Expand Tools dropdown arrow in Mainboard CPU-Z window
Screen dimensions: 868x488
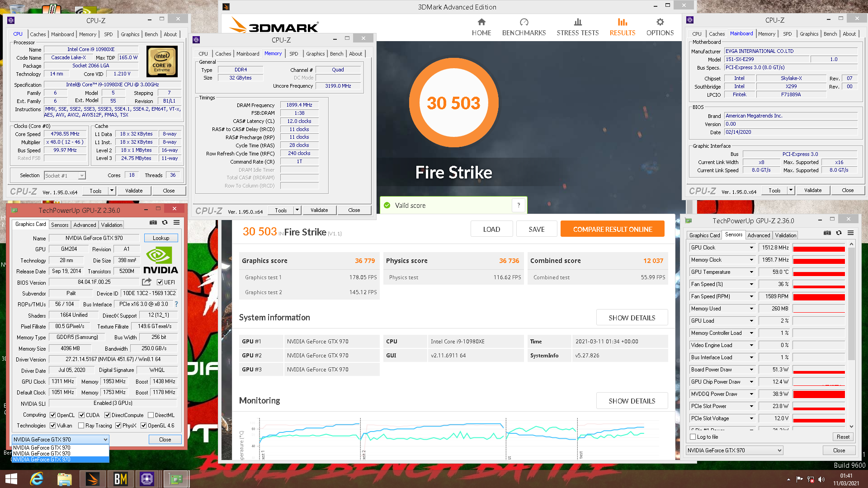(x=791, y=190)
